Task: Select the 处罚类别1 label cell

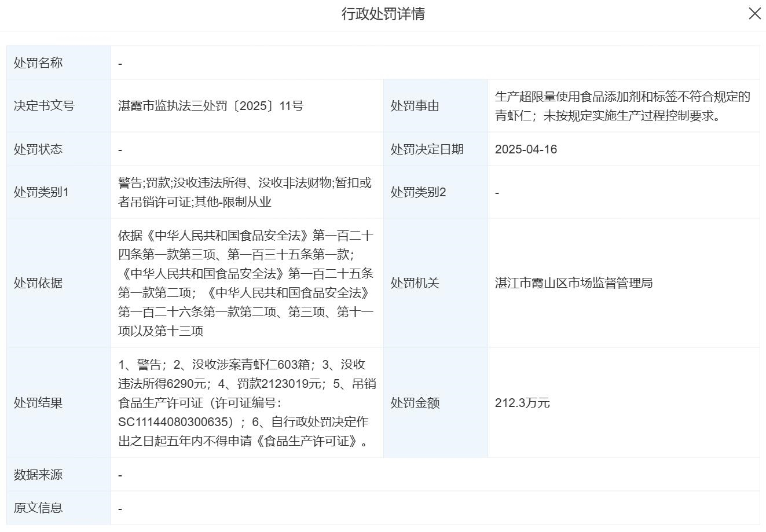Action: [58, 192]
